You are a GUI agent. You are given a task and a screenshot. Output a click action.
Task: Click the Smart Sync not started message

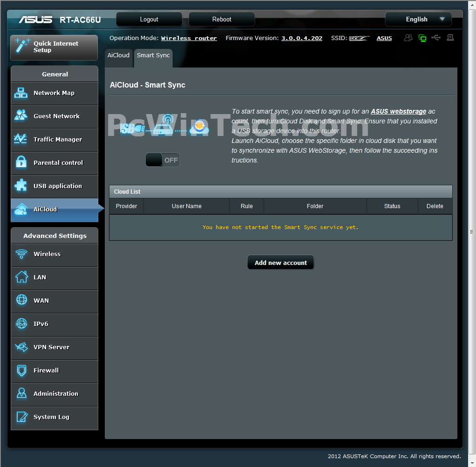(280, 227)
